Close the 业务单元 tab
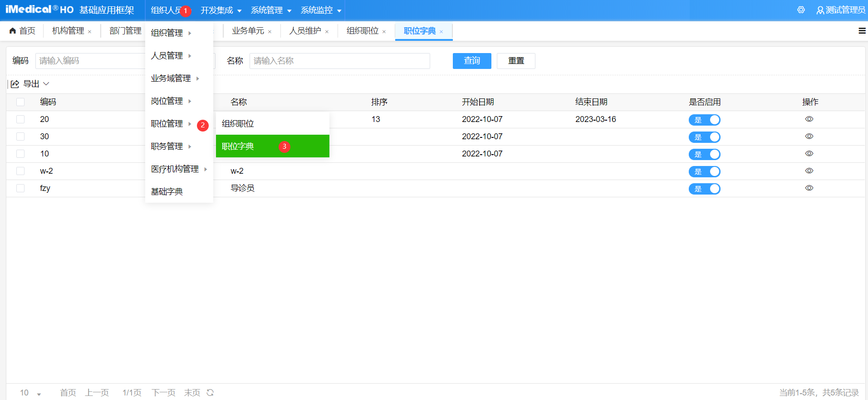 [270, 32]
